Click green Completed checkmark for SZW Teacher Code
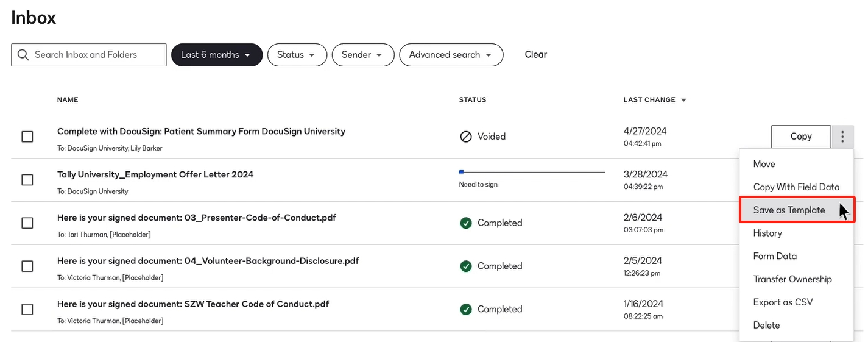This screenshot has width=868, height=342. pos(466,310)
